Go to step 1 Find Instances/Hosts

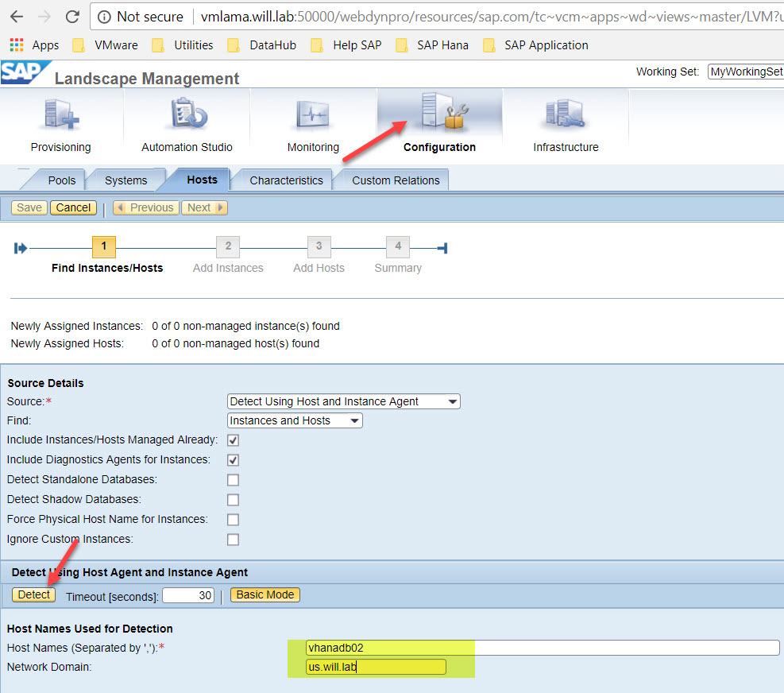click(104, 246)
